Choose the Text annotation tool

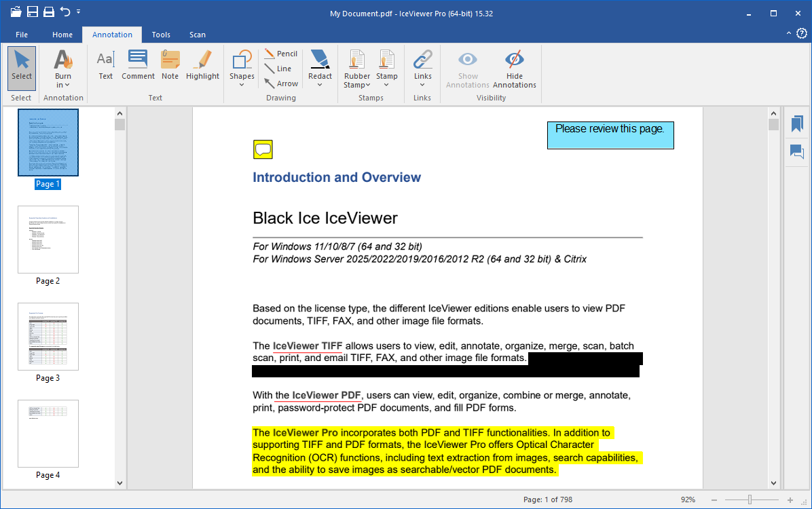(x=106, y=65)
